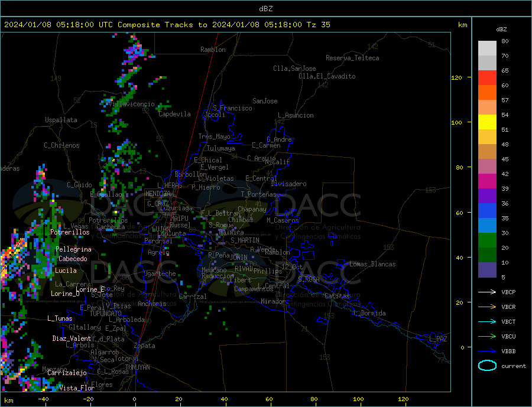Click the 'L_Tunas' place label
Screen dimensions: 532x407
(60, 318)
